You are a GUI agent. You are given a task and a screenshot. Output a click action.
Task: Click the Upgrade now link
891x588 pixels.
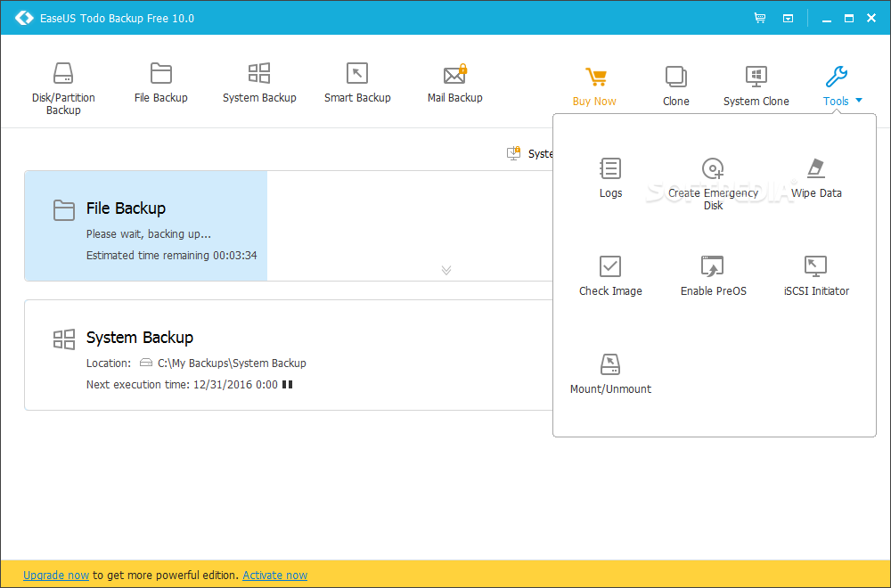coord(56,575)
